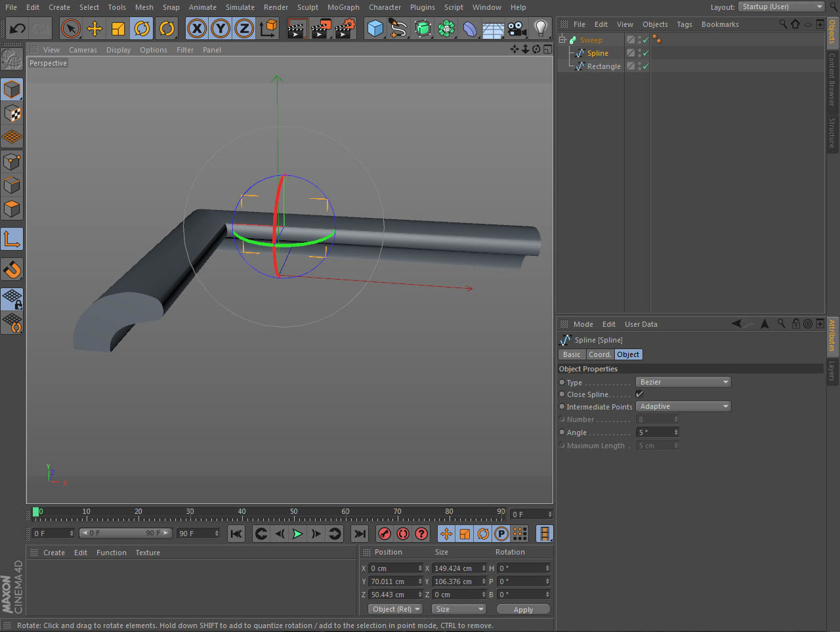This screenshot has width=840, height=632.
Task: Enable the Snap magnet icon
Action: coord(12,269)
